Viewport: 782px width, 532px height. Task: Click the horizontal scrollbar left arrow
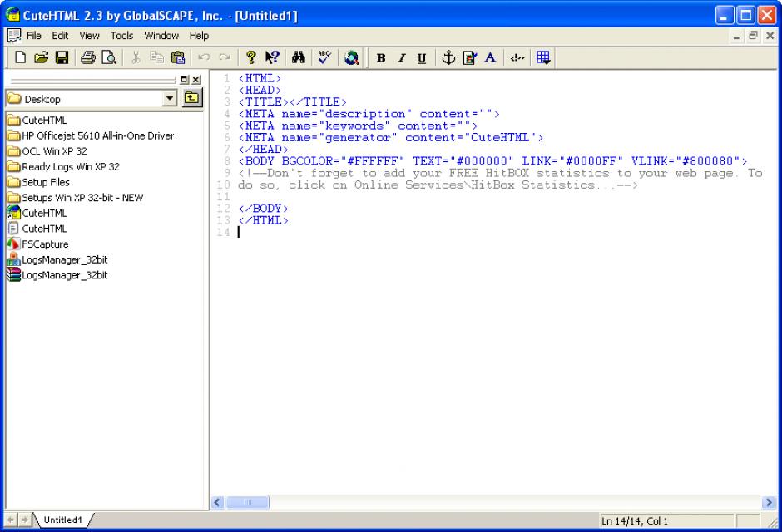tap(217, 503)
